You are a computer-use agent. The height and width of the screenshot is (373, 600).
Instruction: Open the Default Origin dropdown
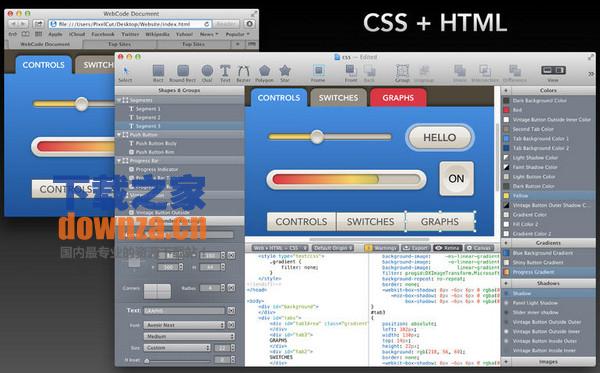pos(333,248)
